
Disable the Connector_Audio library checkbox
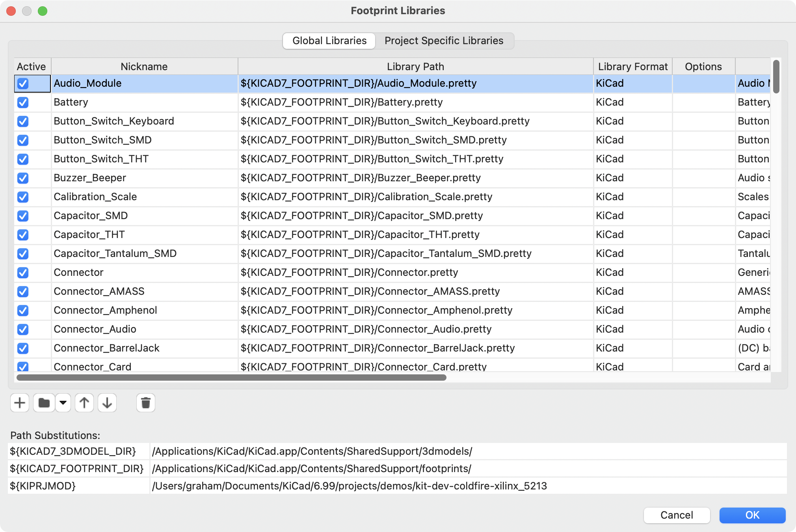(x=23, y=329)
